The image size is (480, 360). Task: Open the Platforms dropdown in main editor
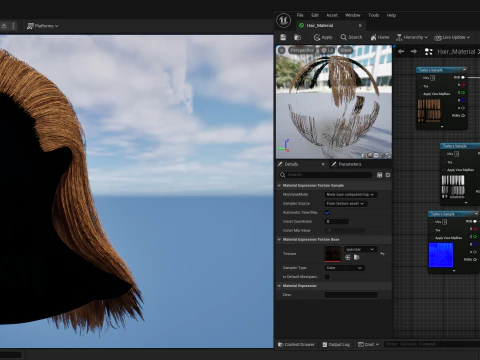pyautogui.click(x=42, y=26)
